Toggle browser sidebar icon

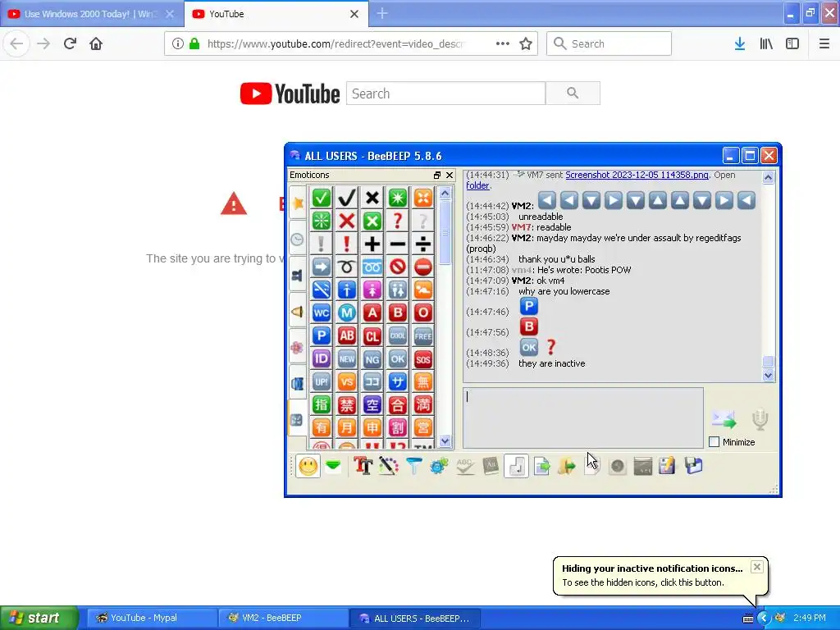pyautogui.click(x=792, y=43)
